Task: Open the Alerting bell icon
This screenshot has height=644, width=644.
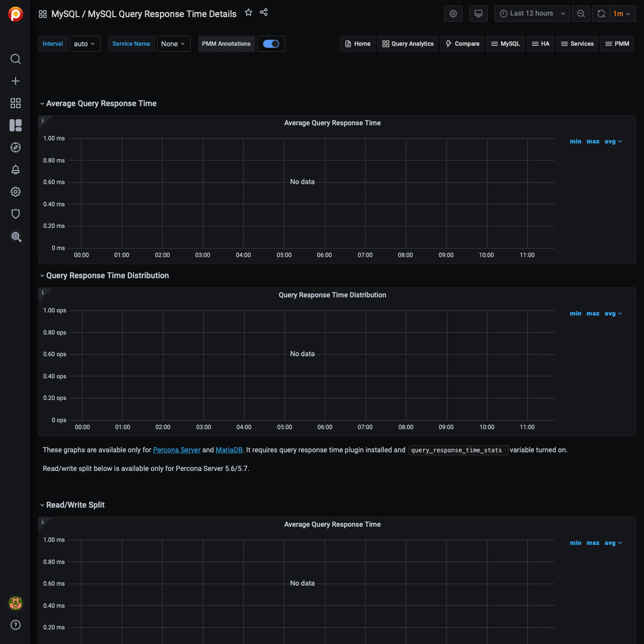Action: coord(16,170)
